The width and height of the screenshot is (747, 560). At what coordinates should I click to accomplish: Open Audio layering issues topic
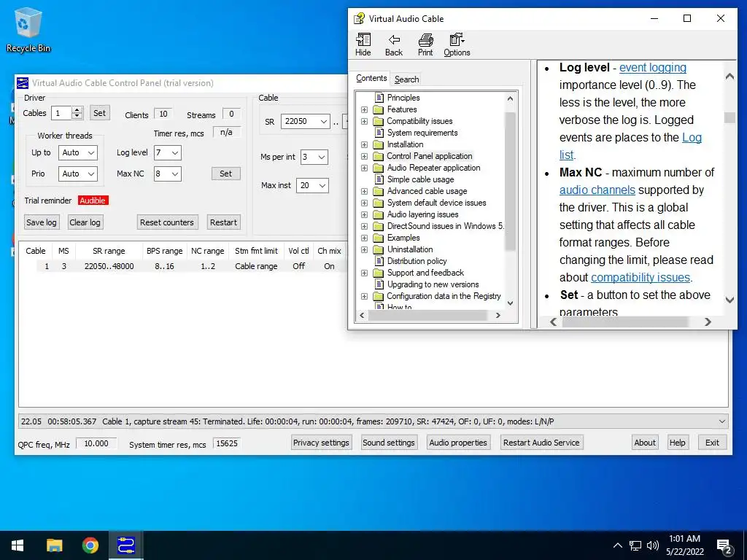pyautogui.click(x=422, y=214)
